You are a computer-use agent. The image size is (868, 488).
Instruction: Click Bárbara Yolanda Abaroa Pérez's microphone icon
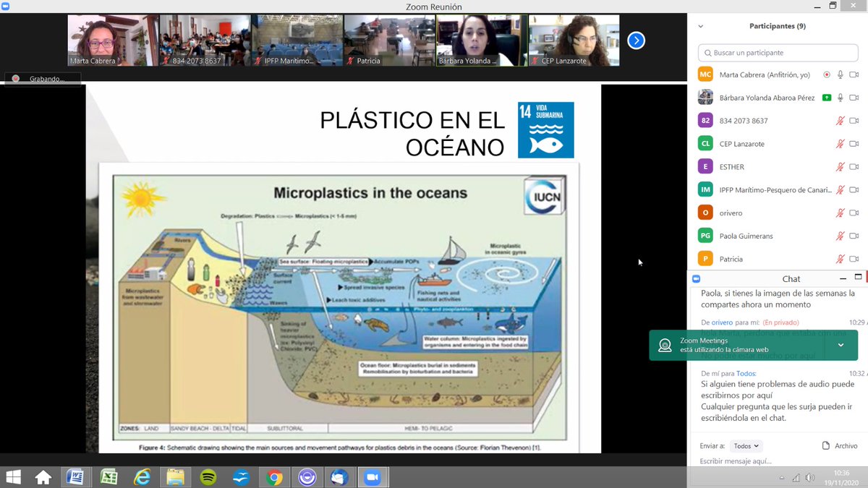pyautogui.click(x=840, y=98)
